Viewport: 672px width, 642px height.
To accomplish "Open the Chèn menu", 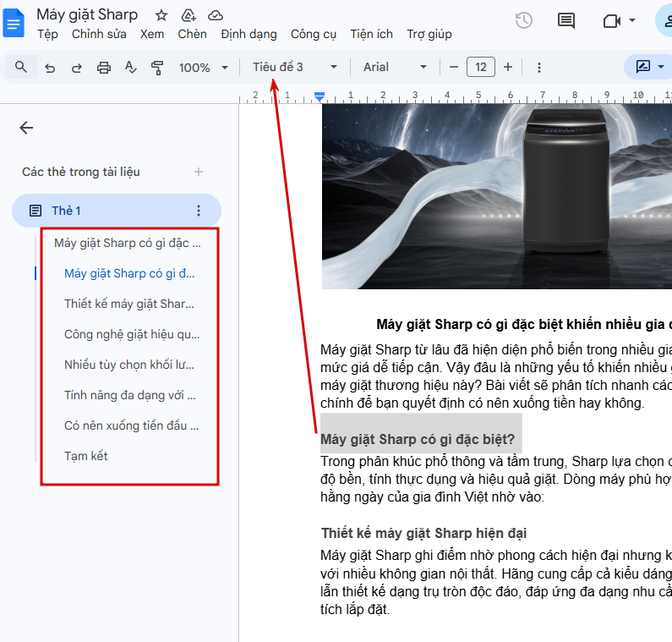I will [x=192, y=35].
